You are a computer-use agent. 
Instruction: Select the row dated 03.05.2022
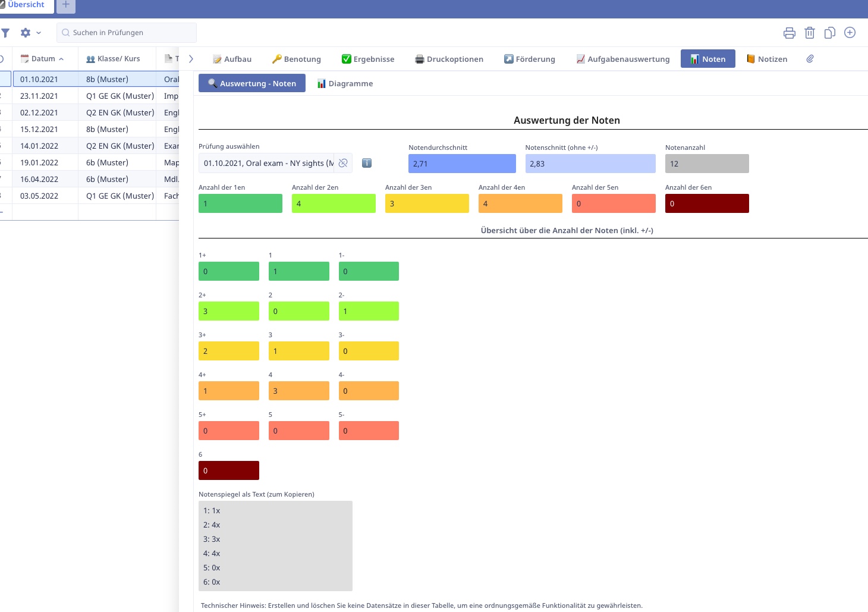[89, 196]
